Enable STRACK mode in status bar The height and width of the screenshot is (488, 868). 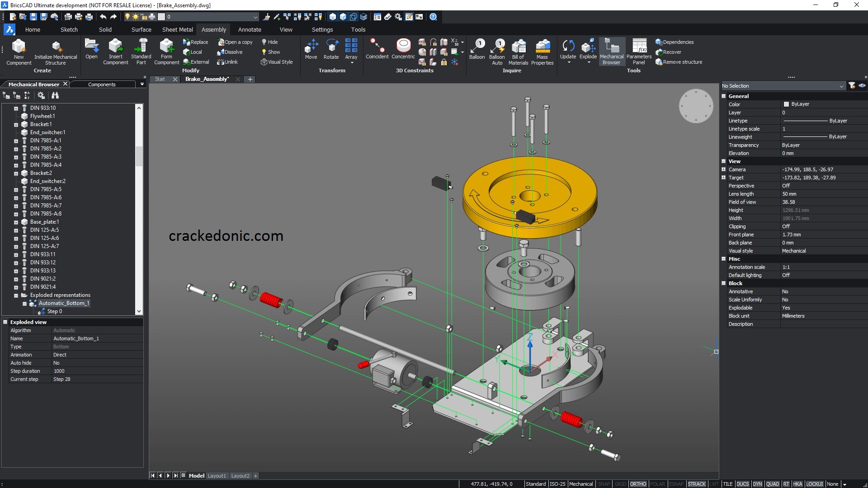[x=697, y=484]
